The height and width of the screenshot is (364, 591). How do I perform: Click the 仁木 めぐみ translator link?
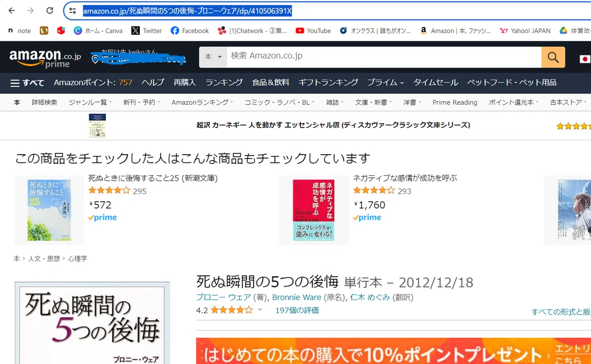point(370,297)
